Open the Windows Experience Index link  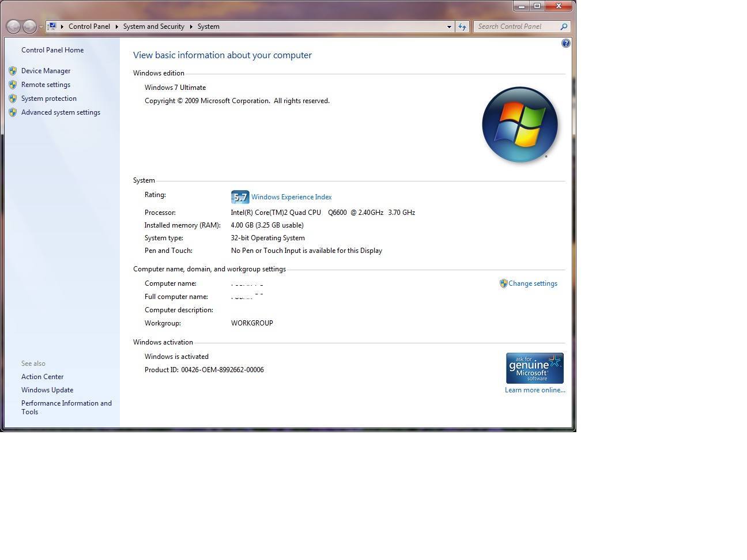tap(292, 197)
